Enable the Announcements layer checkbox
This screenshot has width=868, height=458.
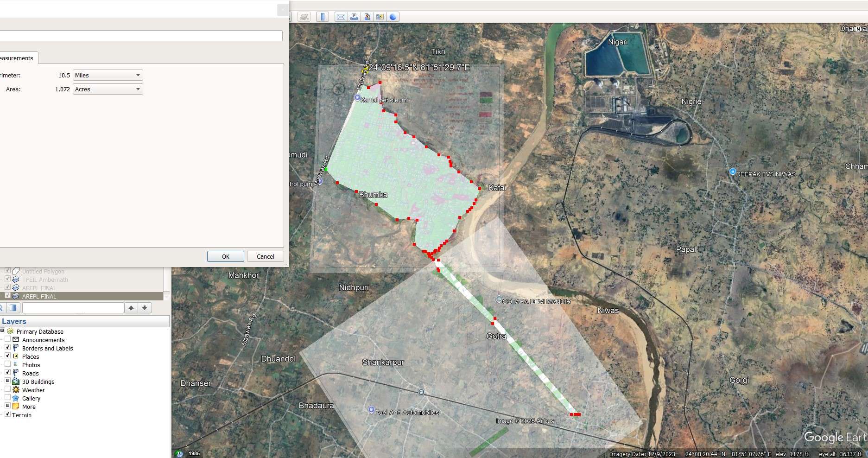(x=7, y=340)
